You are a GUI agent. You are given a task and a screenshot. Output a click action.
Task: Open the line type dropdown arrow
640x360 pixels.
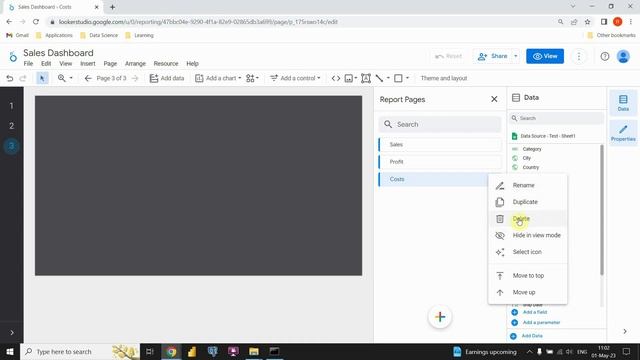(388, 78)
